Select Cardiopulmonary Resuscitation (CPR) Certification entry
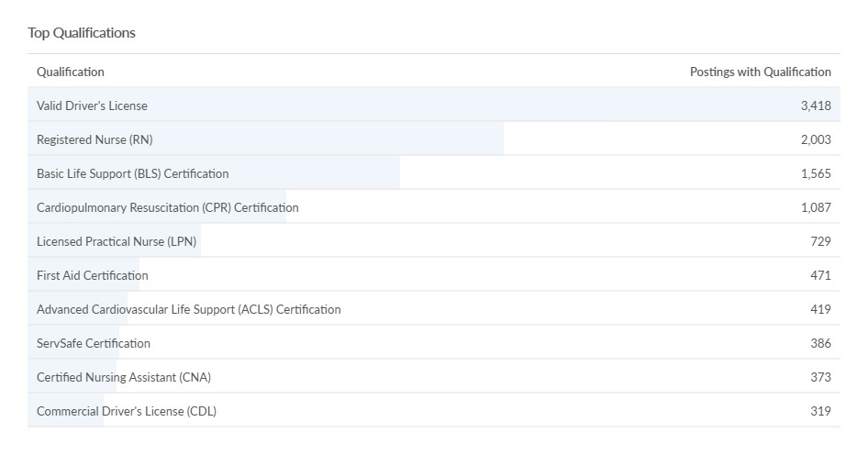 pyautogui.click(x=168, y=207)
